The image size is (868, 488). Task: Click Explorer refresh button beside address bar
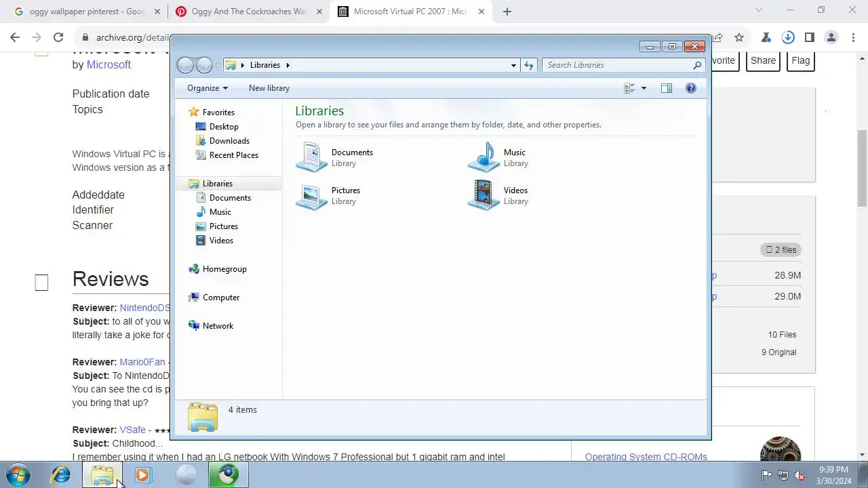click(529, 65)
